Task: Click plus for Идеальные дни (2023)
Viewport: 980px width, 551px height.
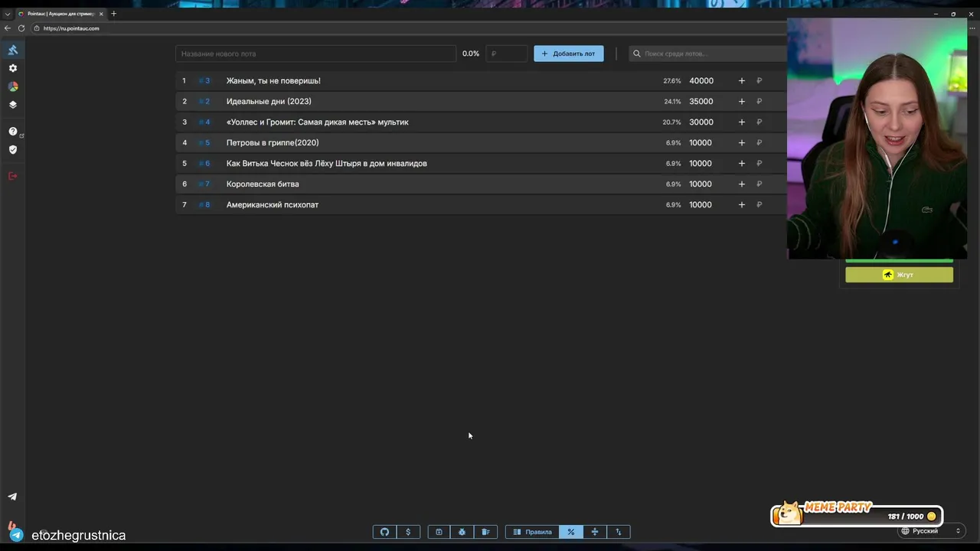Action: (741, 101)
